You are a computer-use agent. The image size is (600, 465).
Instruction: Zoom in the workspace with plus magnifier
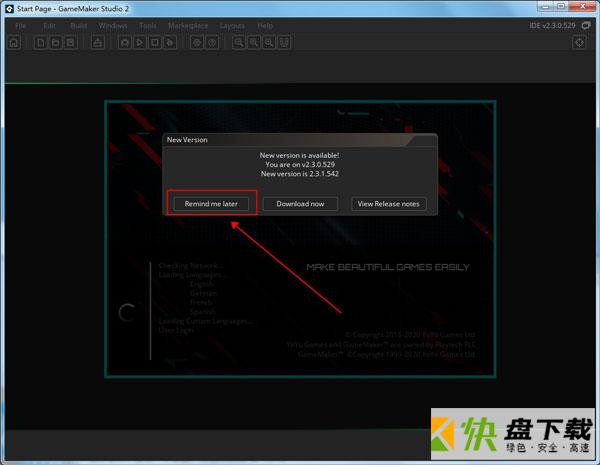coord(269,42)
